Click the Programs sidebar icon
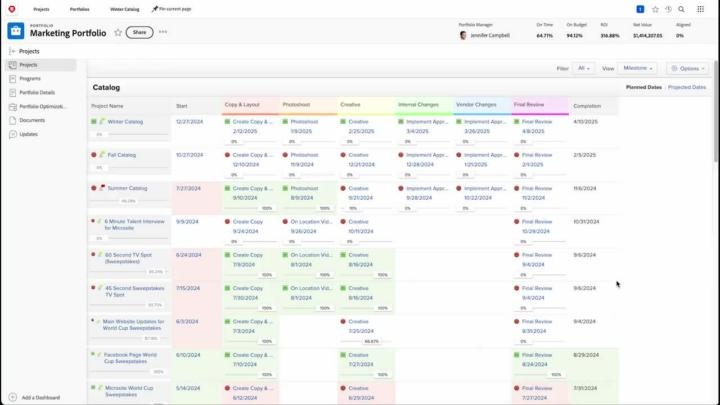Image resolution: width=720 pixels, height=405 pixels. tap(12, 79)
